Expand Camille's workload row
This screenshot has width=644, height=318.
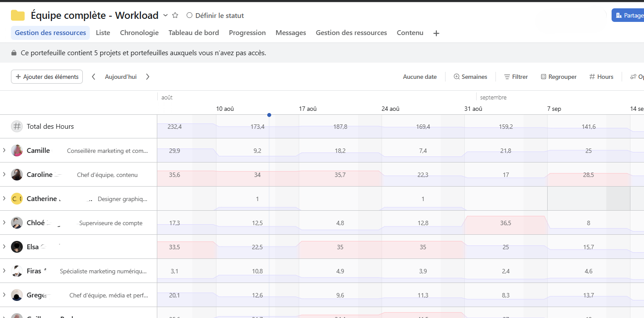click(x=4, y=150)
